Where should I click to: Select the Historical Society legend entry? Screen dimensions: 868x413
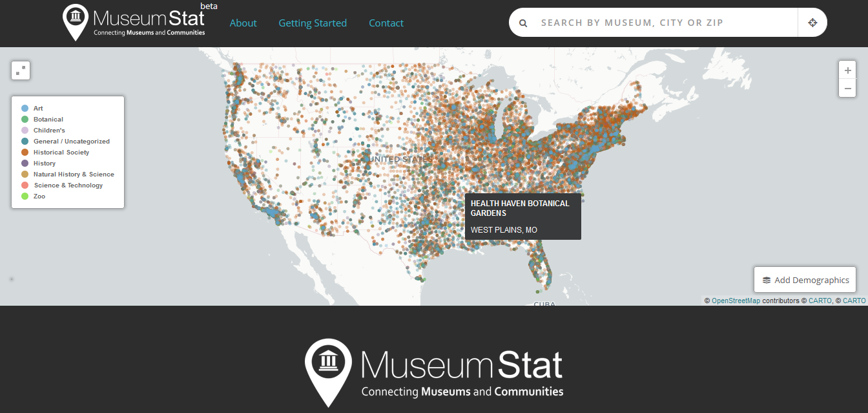point(61,153)
